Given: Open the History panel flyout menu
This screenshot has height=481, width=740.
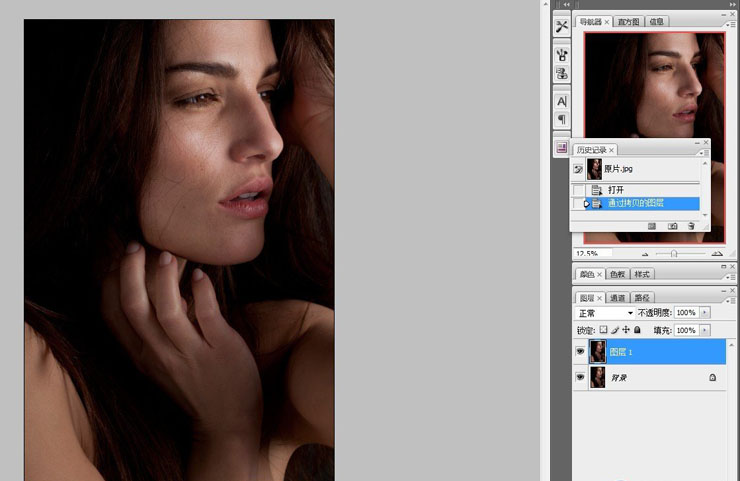Looking at the screenshot, I should tap(704, 153).
